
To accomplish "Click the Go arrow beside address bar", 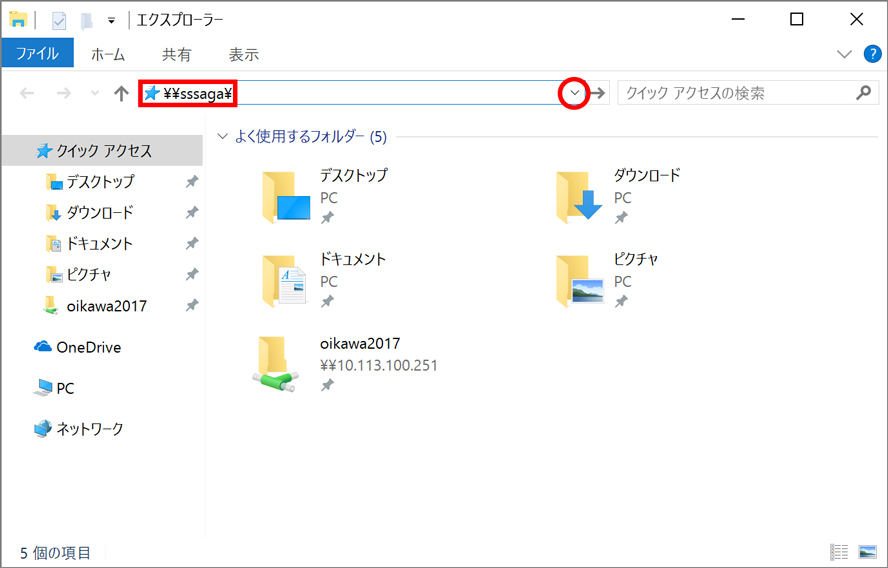I will coord(598,93).
